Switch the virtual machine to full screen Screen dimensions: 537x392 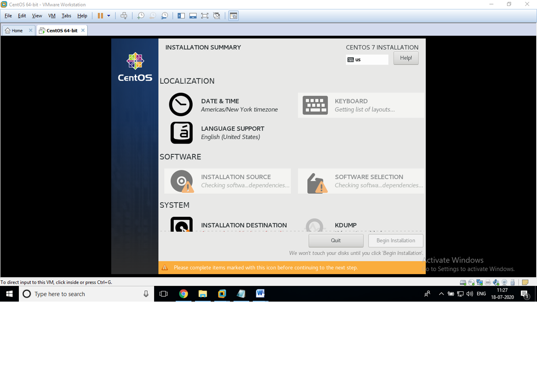pos(204,15)
